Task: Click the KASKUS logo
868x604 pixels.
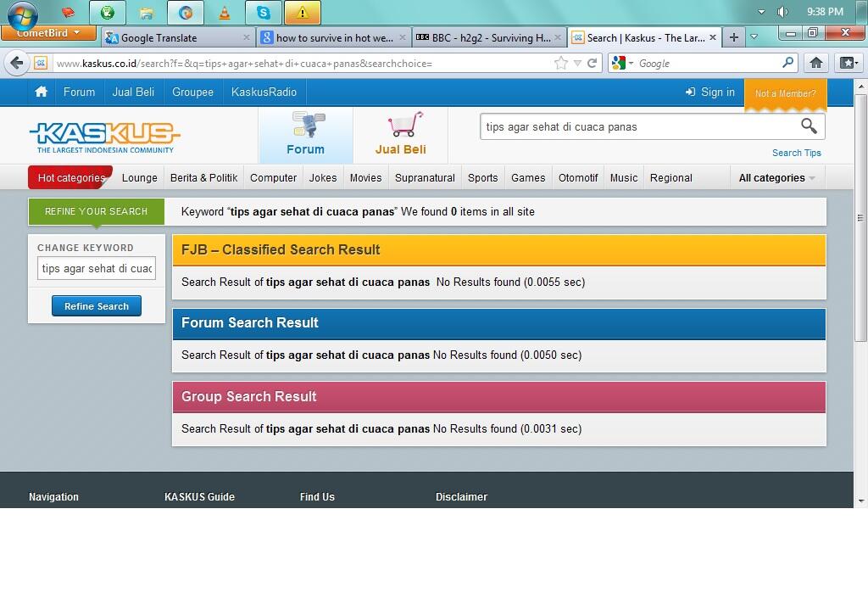Action: 104,137
